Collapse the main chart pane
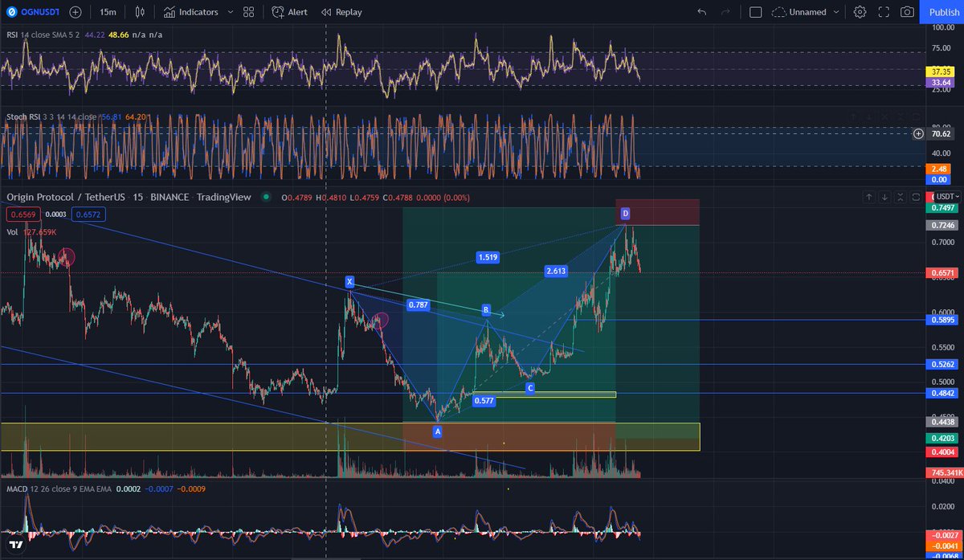This screenshot has width=964, height=560. [x=901, y=197]
